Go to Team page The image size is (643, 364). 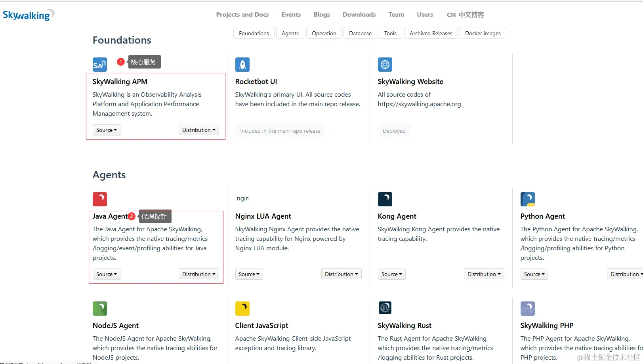pos(396,15)
